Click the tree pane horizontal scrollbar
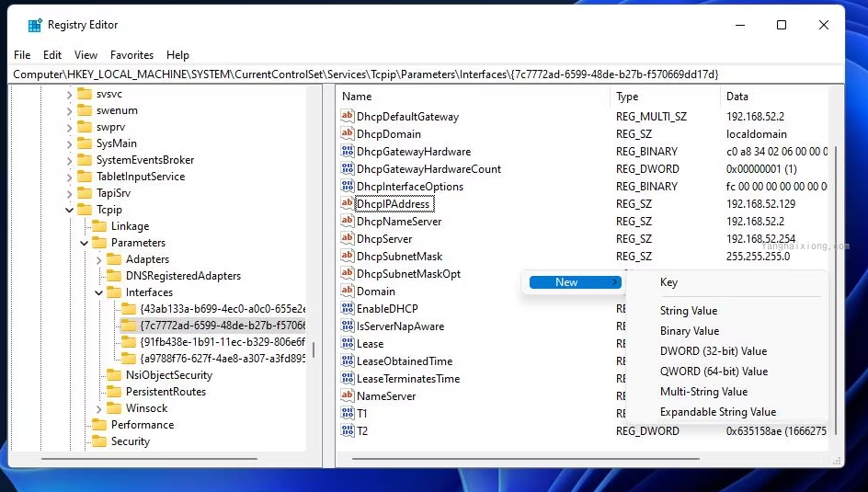Viewport: 868px width, 492px height. click(x=150, y=458)
